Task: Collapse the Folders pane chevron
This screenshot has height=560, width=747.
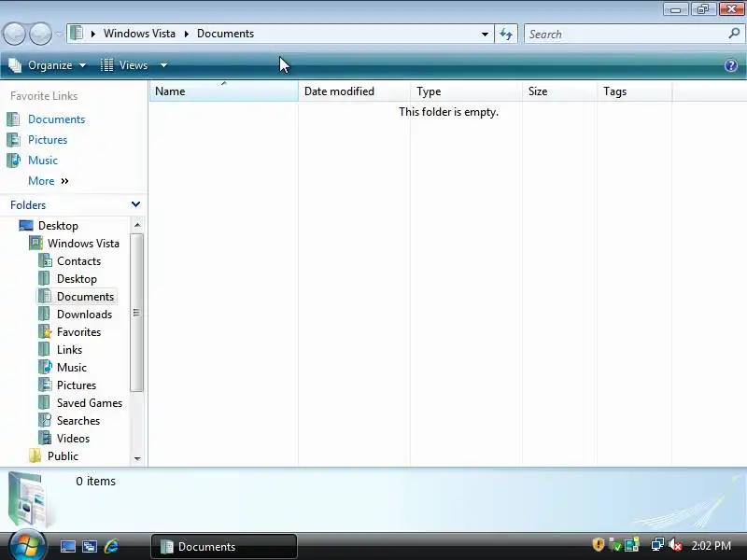Action: click(x=135, y=204)
